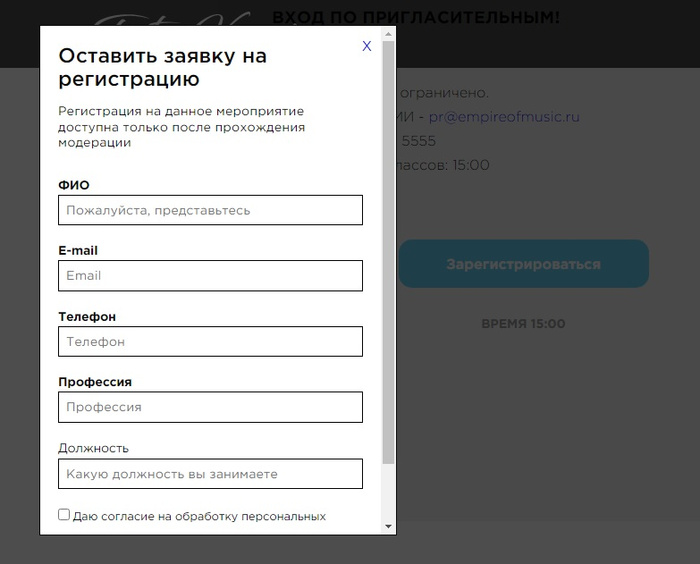Select the Телефон phone input field
This screenshot has height=564, width=700.
[210, 341]
